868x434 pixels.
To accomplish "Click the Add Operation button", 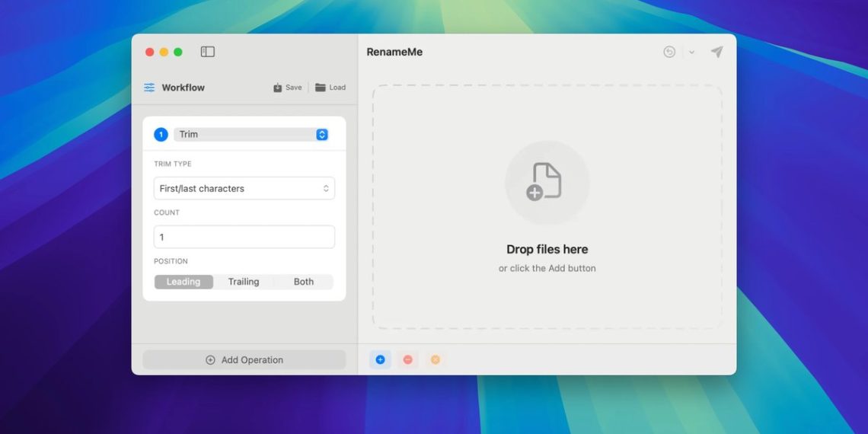I will pyautogui.click(x=244, y=360).
